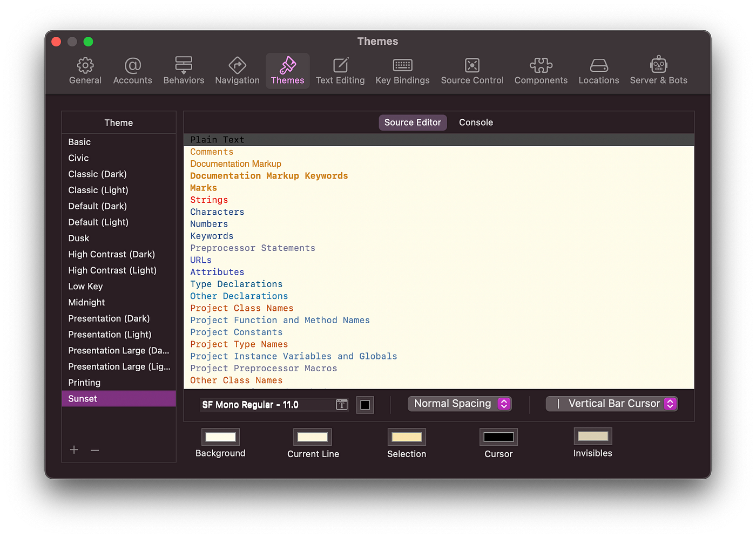This screenshot has width=756, height=538.
Task: Select the Project Type Names row
Action: pos(438,344)
